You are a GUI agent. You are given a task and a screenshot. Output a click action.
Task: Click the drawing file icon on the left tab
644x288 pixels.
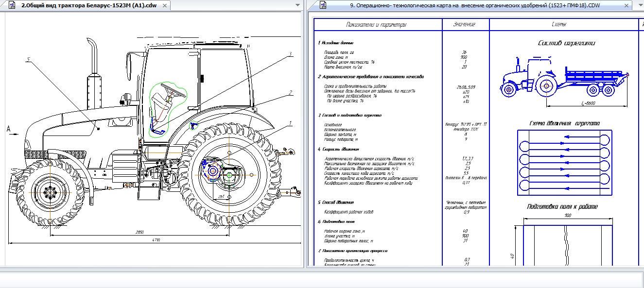click(13, 5)
